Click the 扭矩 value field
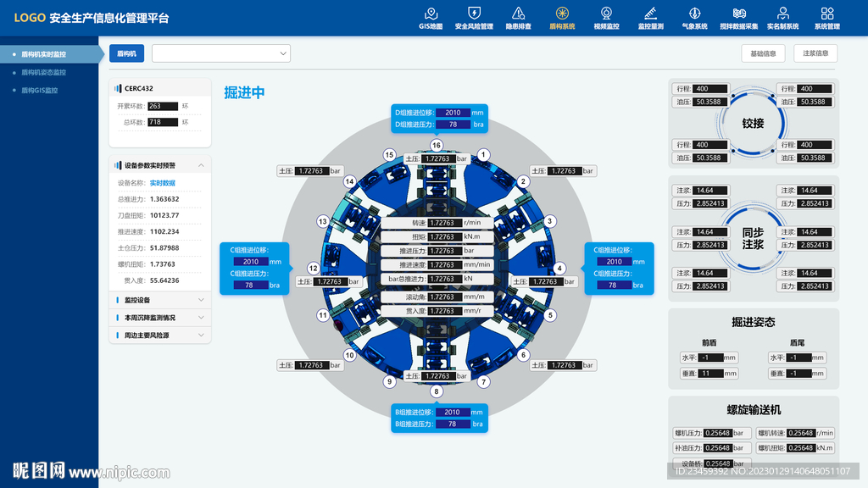Image resolution: width=868 pixels, height=488 pixels. [x=445, y=237]
